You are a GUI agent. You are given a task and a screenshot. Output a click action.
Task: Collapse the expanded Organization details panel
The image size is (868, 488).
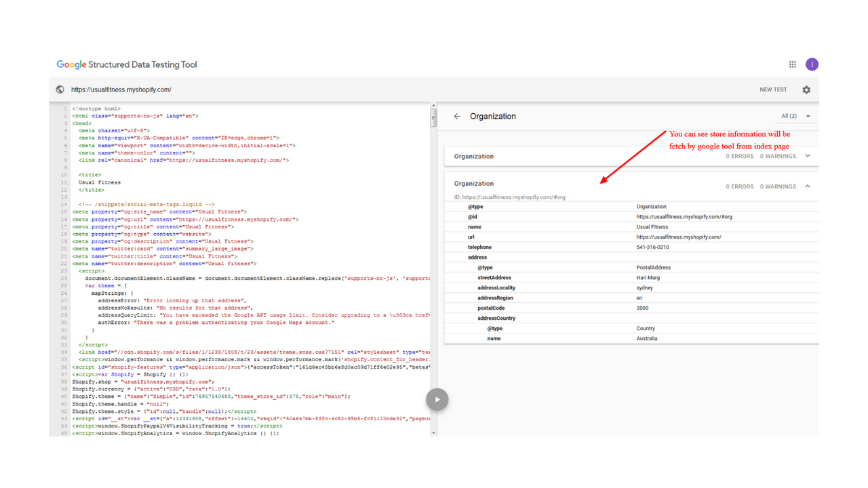[x=807, y=186]
